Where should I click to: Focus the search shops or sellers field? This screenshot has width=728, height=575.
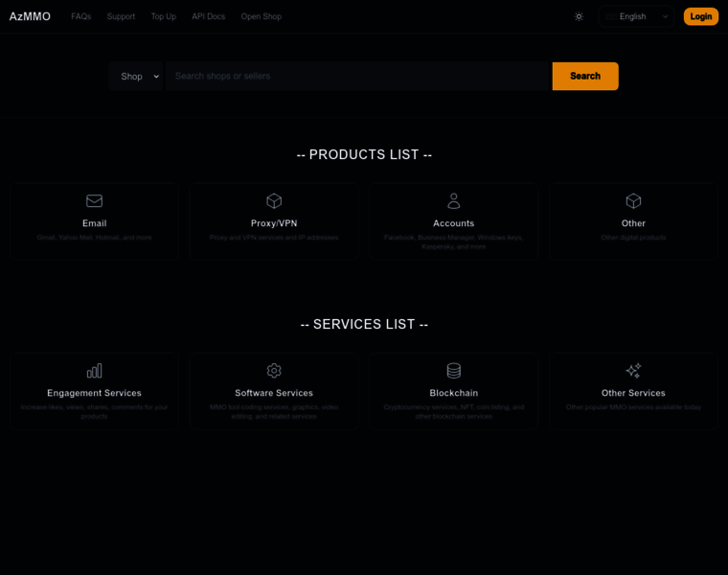coord(359,77)
